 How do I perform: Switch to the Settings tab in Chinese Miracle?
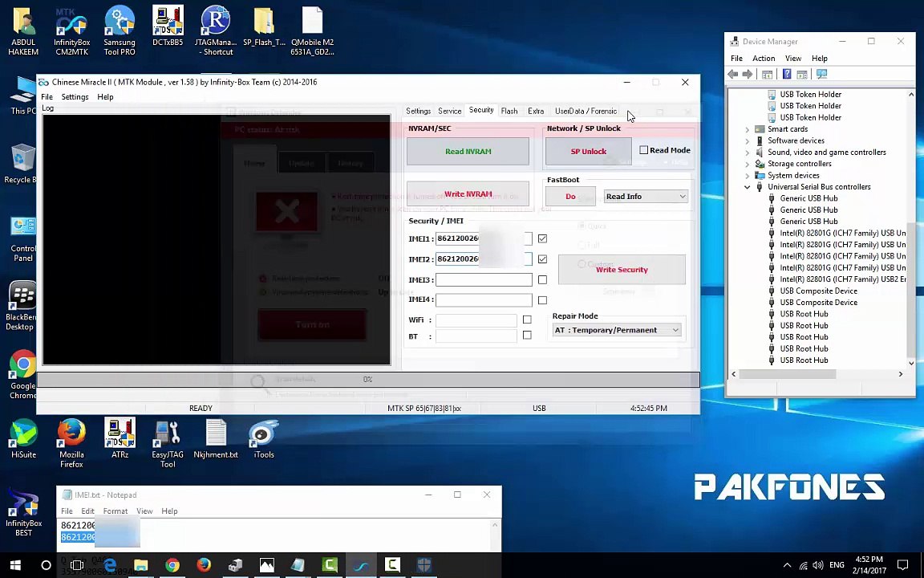point(418,111)
